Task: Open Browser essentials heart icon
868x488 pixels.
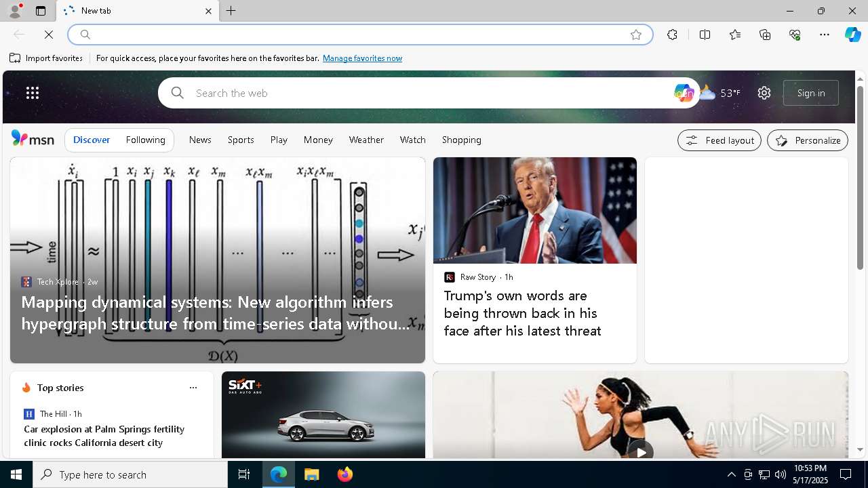Action: 795,35
